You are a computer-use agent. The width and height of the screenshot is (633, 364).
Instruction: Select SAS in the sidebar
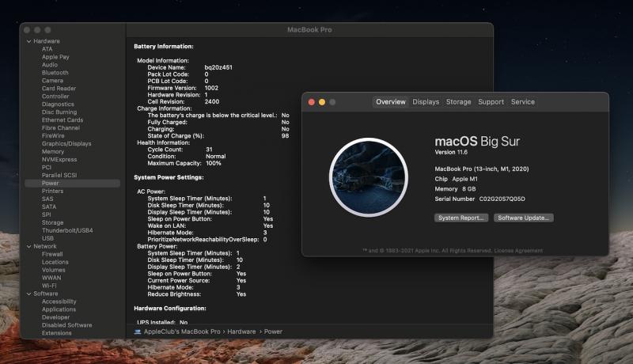click(x=47, y=199)
